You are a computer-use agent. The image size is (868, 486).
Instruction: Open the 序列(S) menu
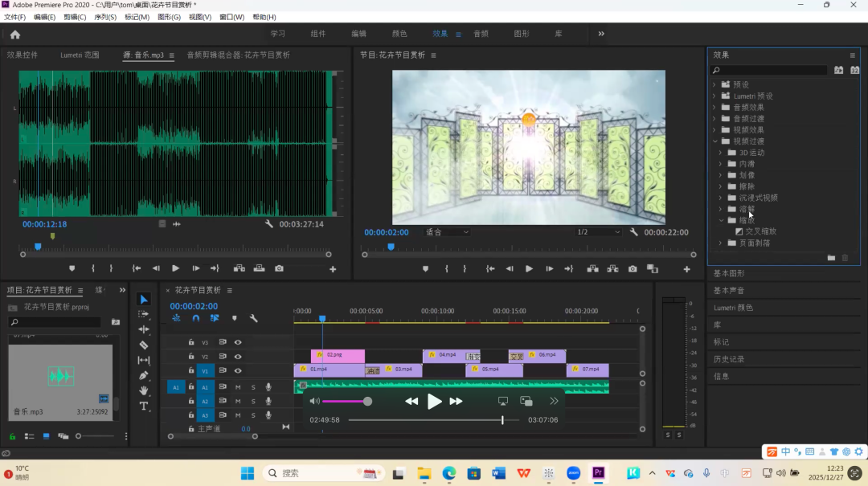point(104,17)
